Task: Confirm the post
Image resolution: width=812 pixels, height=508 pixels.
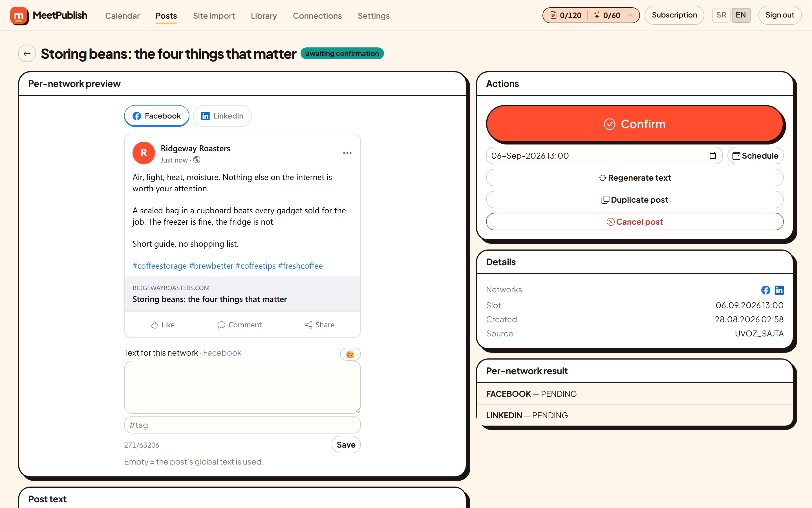Action: point(634,124)
